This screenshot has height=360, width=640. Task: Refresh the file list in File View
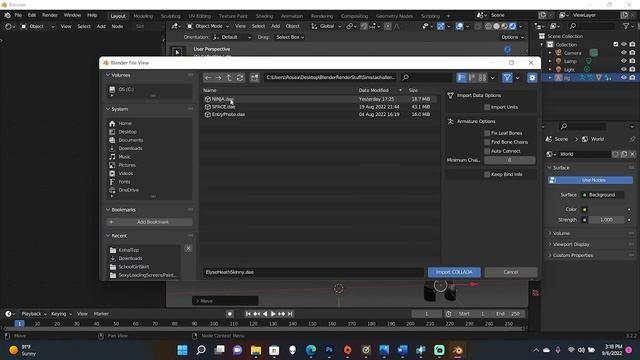click(x=240, y=78)
